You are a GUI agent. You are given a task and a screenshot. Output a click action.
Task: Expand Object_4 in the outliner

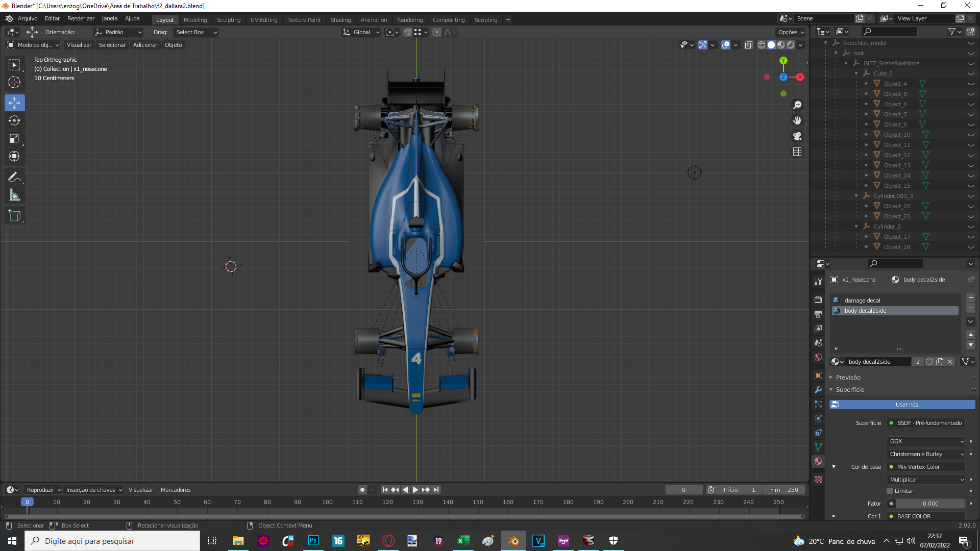(866, 84)
